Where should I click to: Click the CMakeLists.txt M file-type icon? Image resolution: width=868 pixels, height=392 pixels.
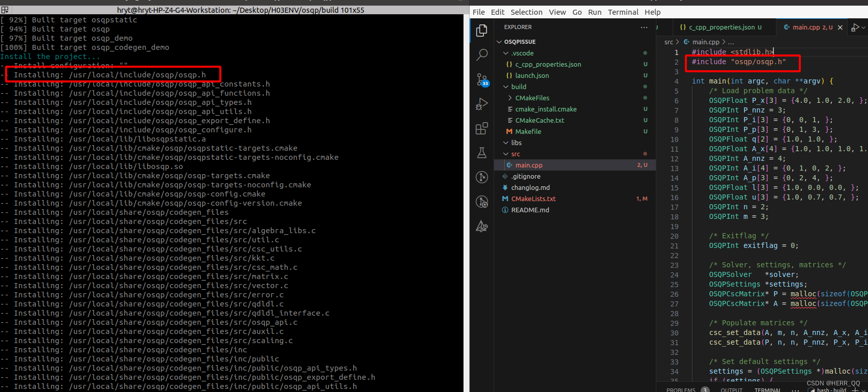505,199
